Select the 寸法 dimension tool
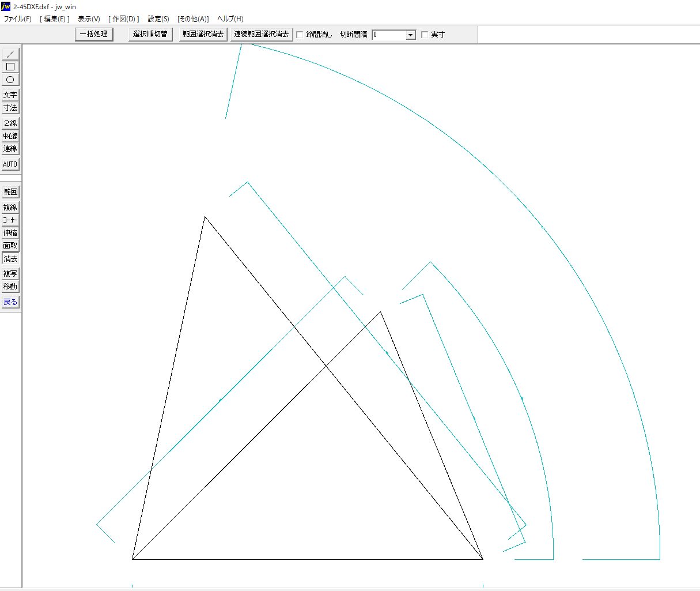 (10, 108)
